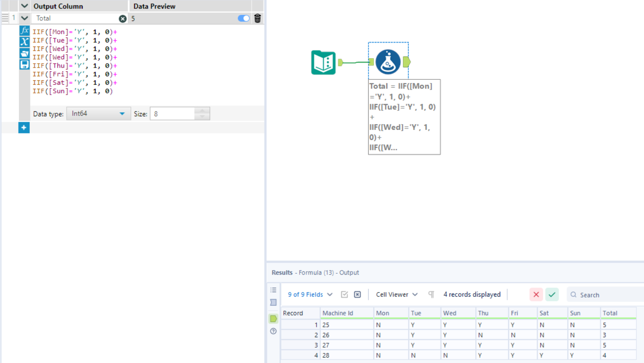Add a new expression with the plus button

point(23,128)
